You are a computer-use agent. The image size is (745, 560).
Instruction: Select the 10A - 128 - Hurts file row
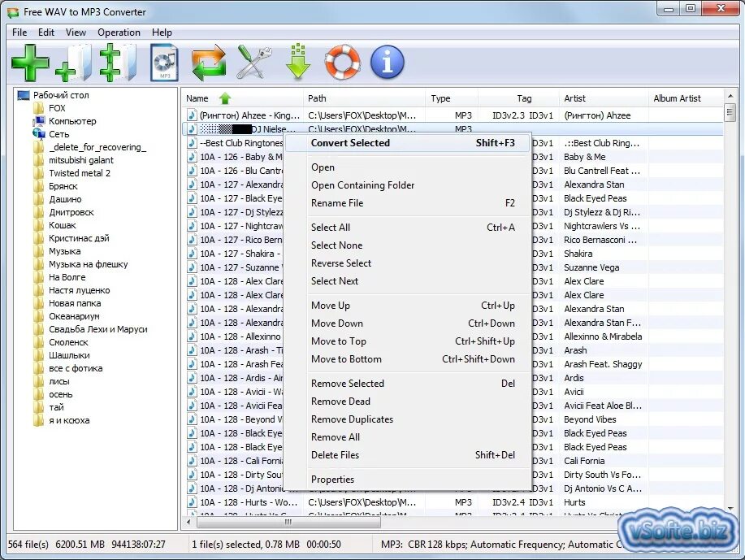click(453, 502)
